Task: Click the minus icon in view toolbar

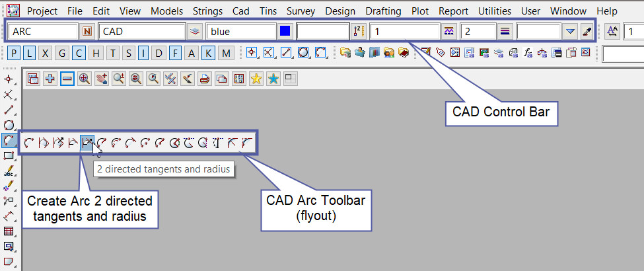Action: (x=67, y=79)
